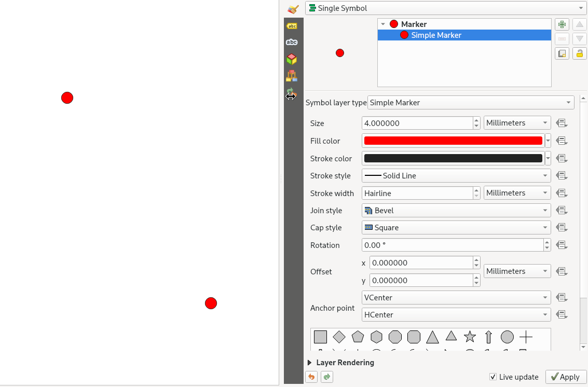Choose the pentagon marker shape
This screenshot has width=588, height=387.
click(358, 337)
